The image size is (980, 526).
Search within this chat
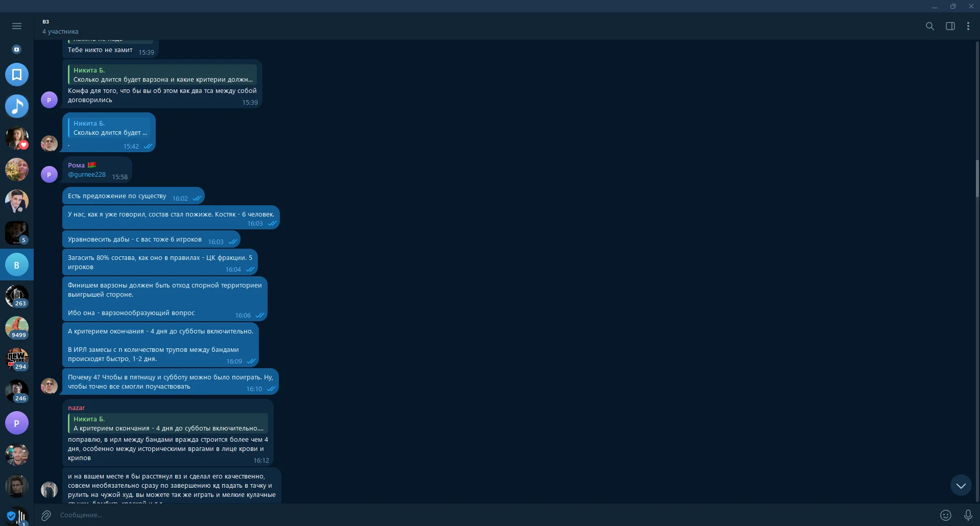tap(930, 26)
